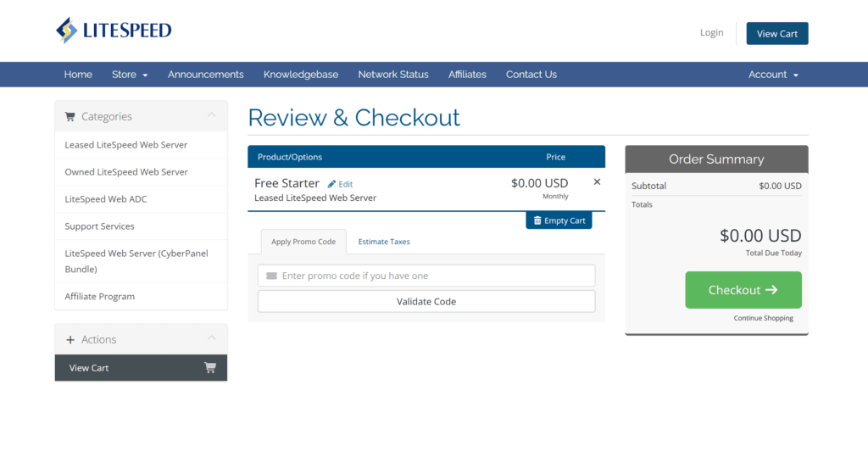The height and width of the screenshot is (474, 868).
Task: Open the Knowledgebase menu item
Action: 301,75
